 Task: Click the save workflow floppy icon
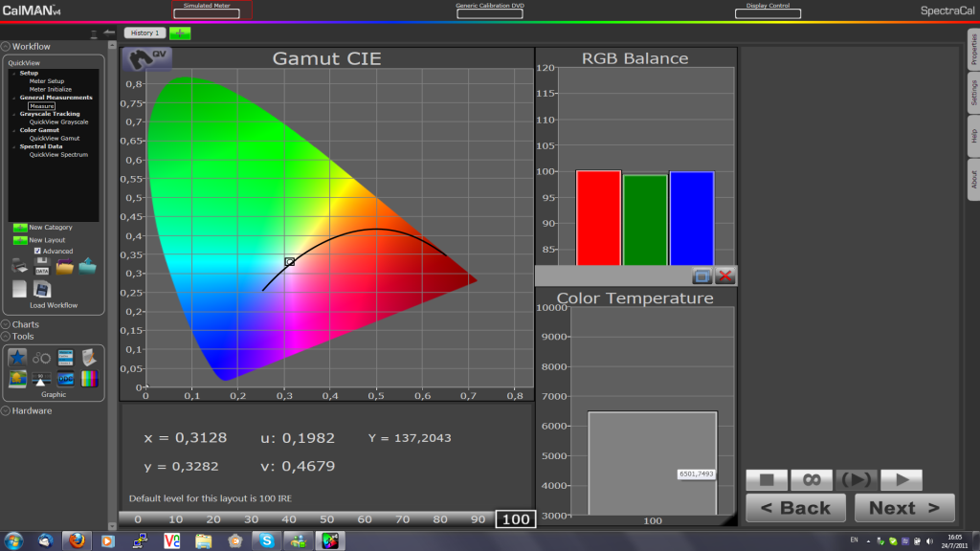pos(42,289)
